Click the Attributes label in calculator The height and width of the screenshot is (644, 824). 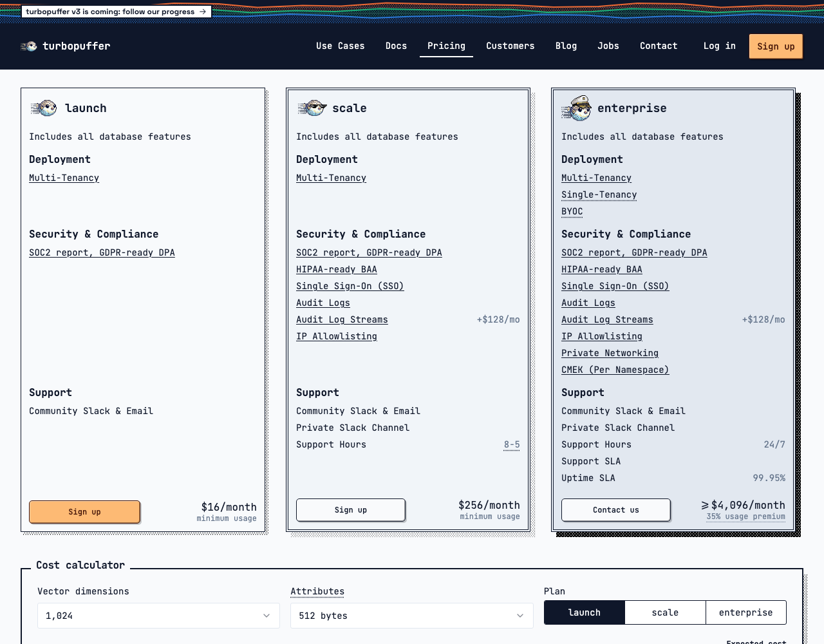pos(317,591)
